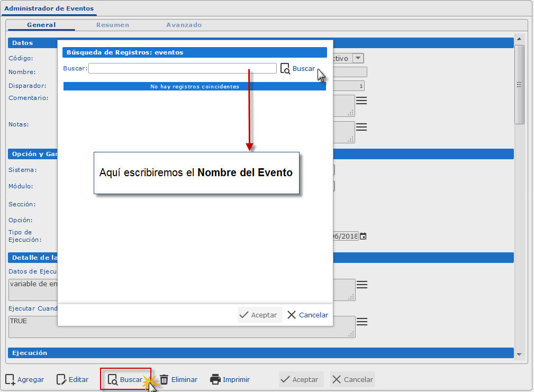Screen dimensions: 534x392
Task: Open menu icon beside TRUE field
Action: (x=361, y=322)
